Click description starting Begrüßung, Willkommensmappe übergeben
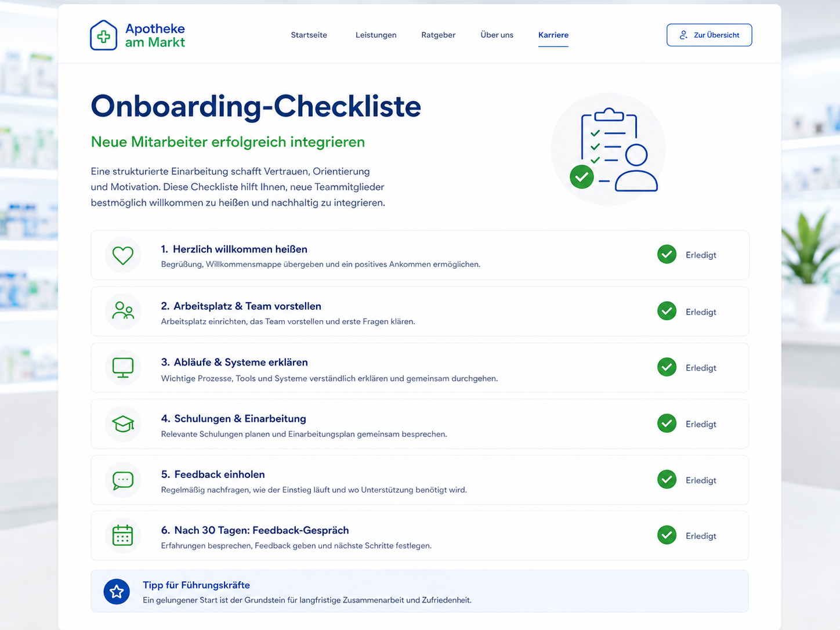 [321, 265]
